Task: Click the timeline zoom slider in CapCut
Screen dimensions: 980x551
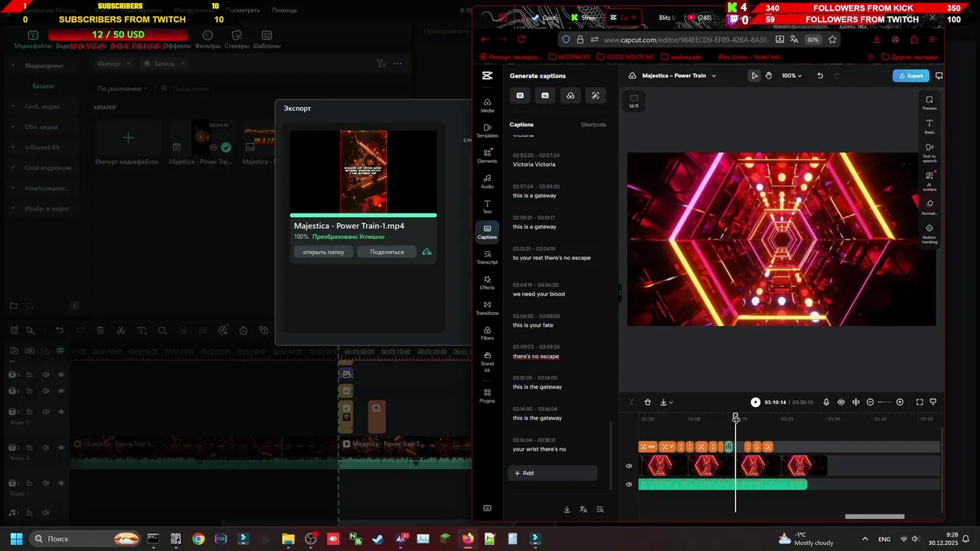Action: click(x=884, y=402)
